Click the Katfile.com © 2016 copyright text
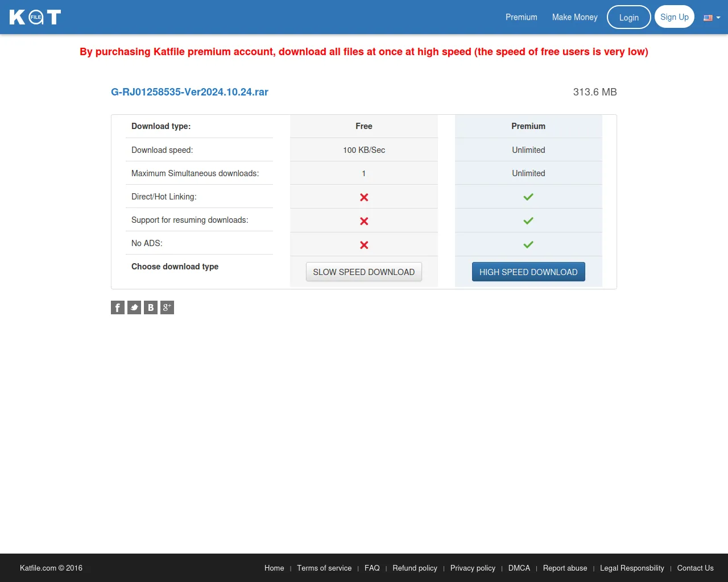Image resolution: width=728 pixels, height=582 pixels. click(x=51, y=568)
